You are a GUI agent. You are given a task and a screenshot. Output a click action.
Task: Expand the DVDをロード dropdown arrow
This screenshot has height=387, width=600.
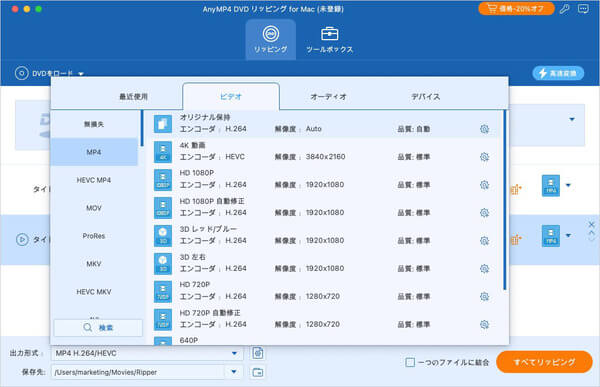pos(81,73)
